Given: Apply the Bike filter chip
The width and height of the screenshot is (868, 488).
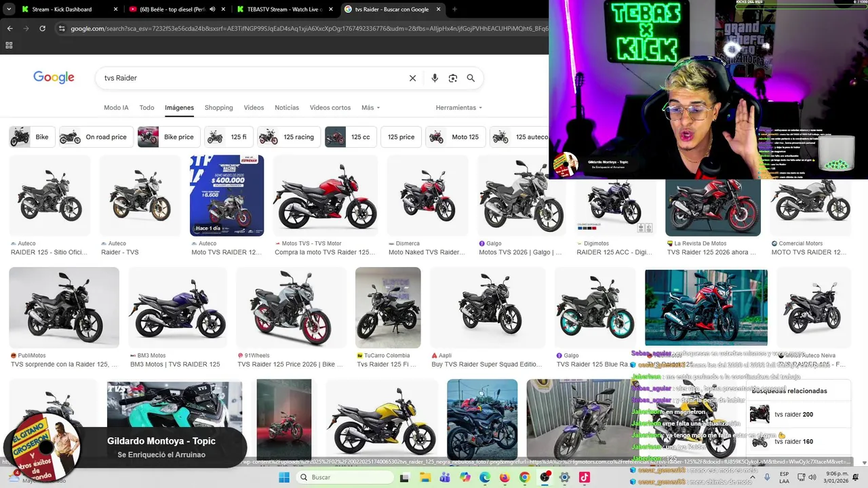Looking at the screenshot, I should tap(31, 137).
